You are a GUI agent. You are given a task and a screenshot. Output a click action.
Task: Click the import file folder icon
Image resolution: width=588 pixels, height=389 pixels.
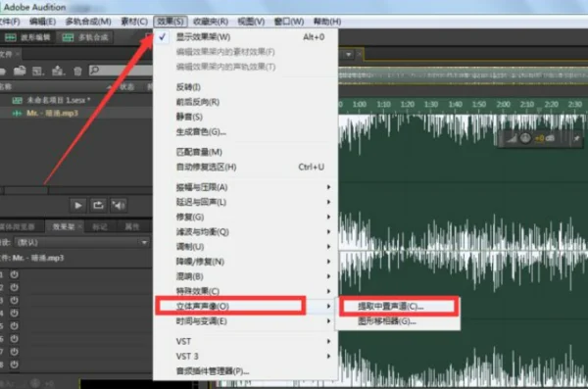point(20,71)
